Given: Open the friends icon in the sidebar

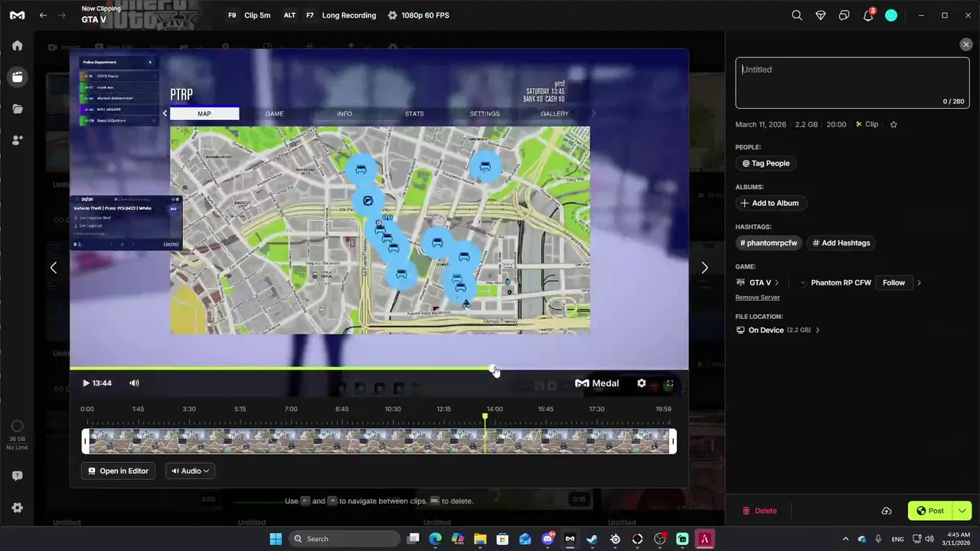Looking at the screenshot, I should click(x=17, y=140).
